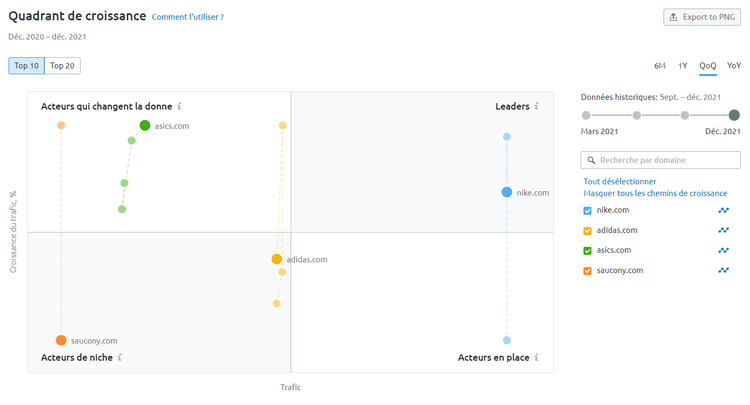The height and width of the screenshot is (405, 750).
Task: Click the nike.com legend label
Action: [613, 210]
